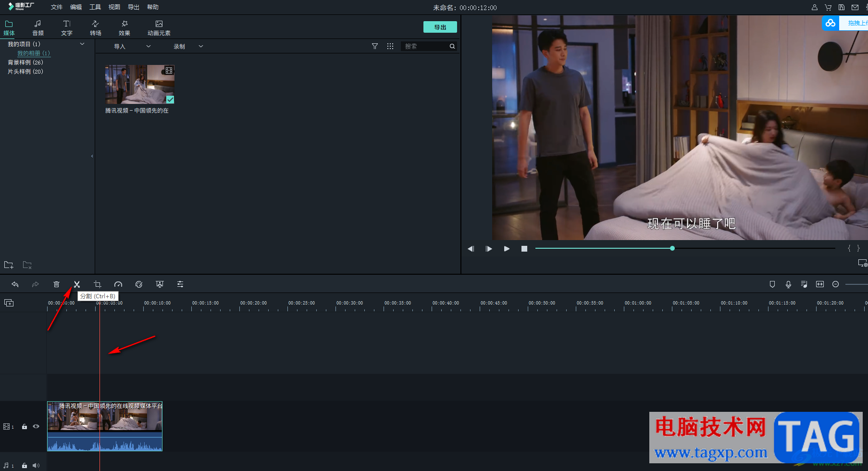Zoom out timeline with minus circle
The image size is (868, 471).
[x=836, y=284]
